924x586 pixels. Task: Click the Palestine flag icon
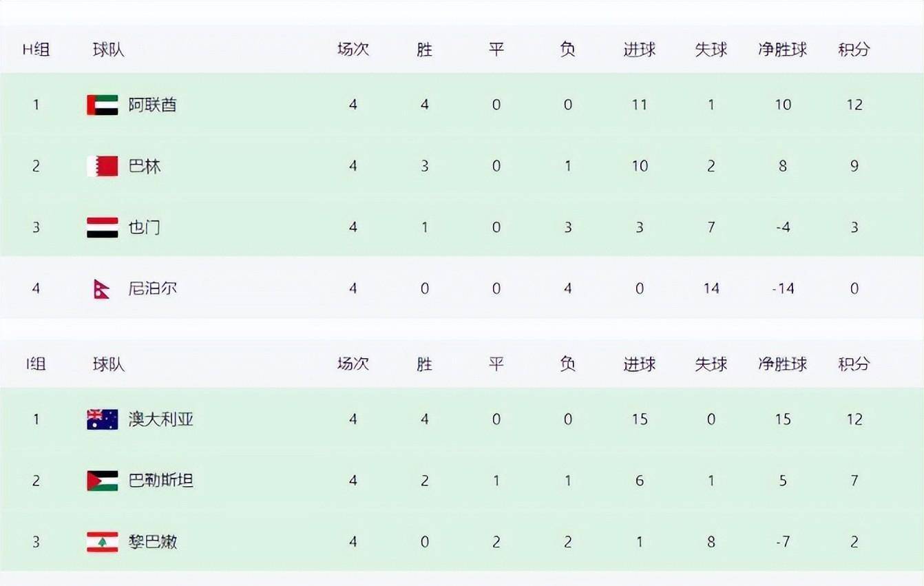point(103,481)
